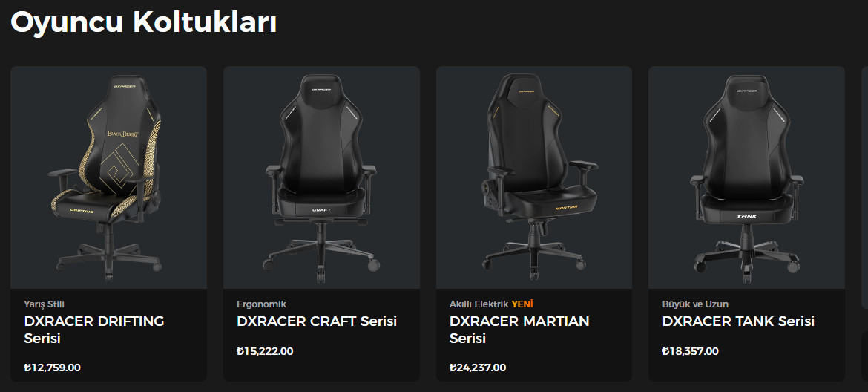The width and height of the screenshot is (868, 392).
Task: Open the DXRACER MARTIAN chair image
Action: pos(534,177)
